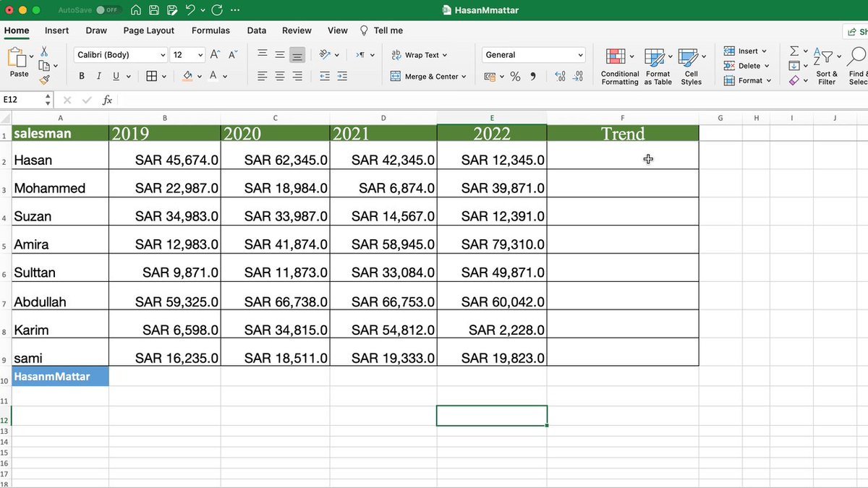
Task: Click the Home icon in title bar
Action: 137,11
